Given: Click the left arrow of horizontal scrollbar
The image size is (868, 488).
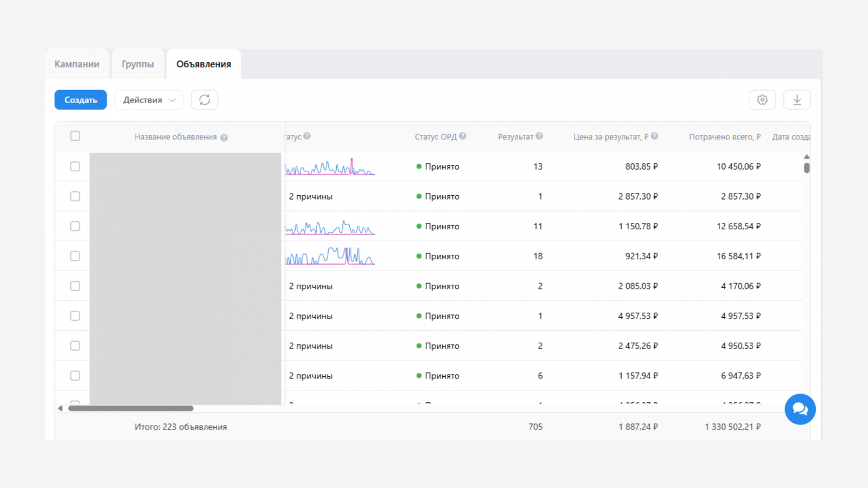Looking at the screenshot, I should coord(60,408).
